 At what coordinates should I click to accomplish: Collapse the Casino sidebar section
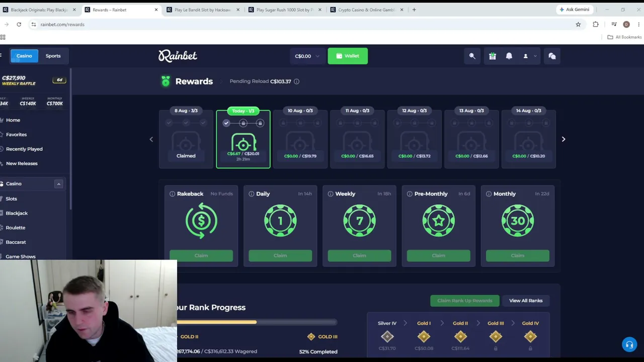pos(58,184)
